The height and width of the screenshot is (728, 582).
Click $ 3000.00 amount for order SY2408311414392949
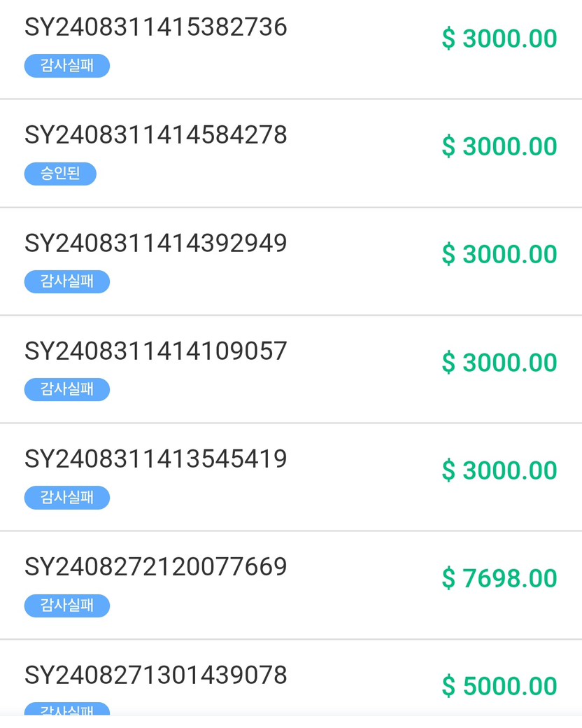(x=499, y=255)
